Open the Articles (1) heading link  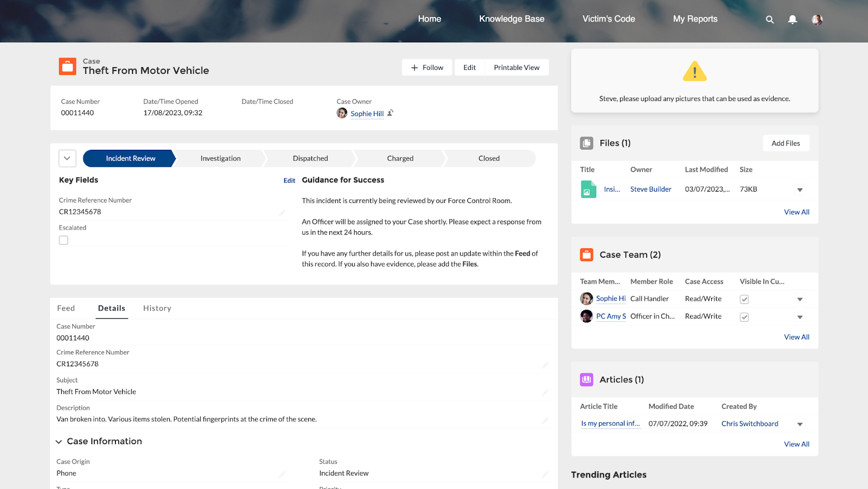tap(622, 379)
